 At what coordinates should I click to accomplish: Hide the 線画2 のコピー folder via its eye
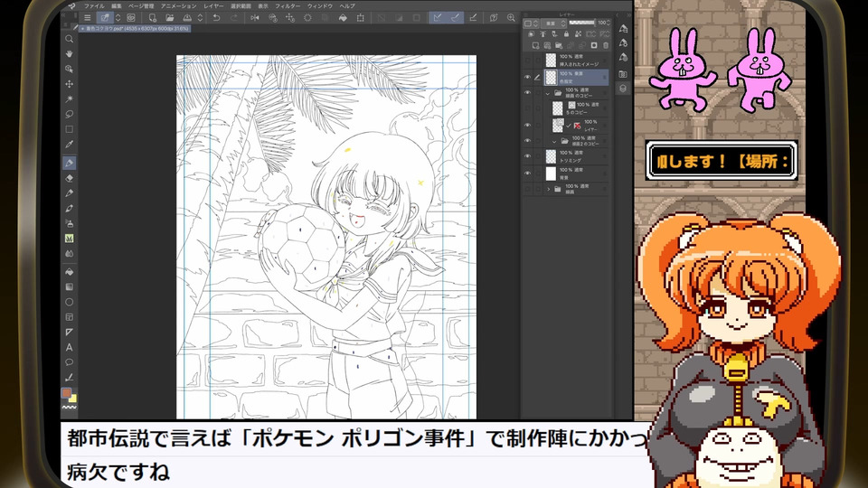point(527,141)
